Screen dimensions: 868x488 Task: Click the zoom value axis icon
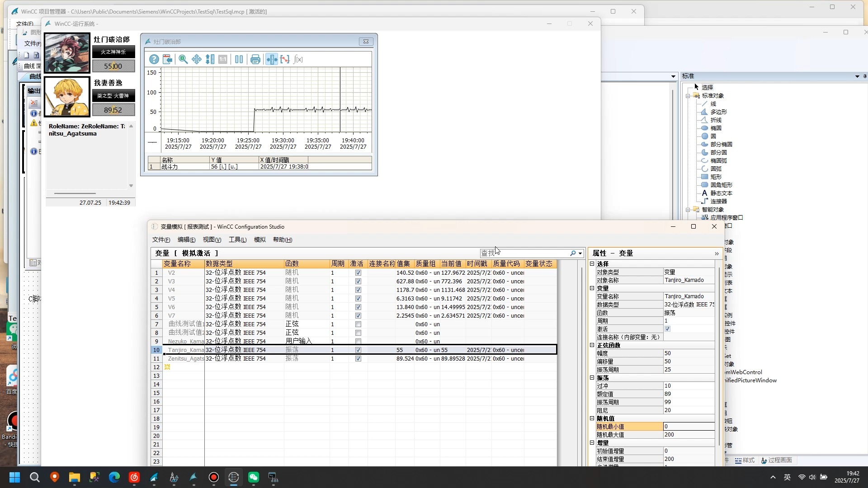coord(210,59)
